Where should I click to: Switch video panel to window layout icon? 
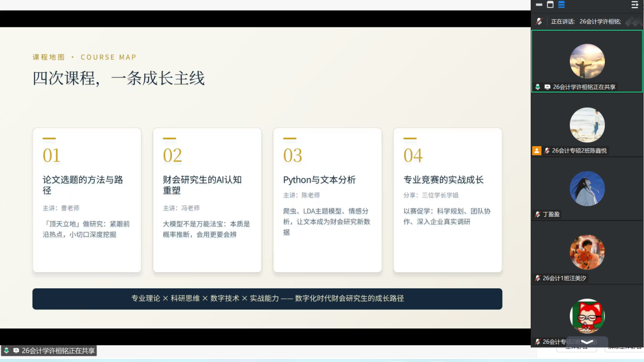(x=550, y=5)
